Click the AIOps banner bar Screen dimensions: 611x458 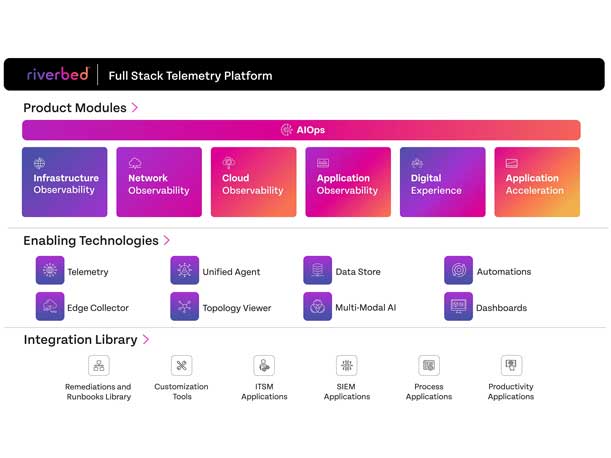301,130
